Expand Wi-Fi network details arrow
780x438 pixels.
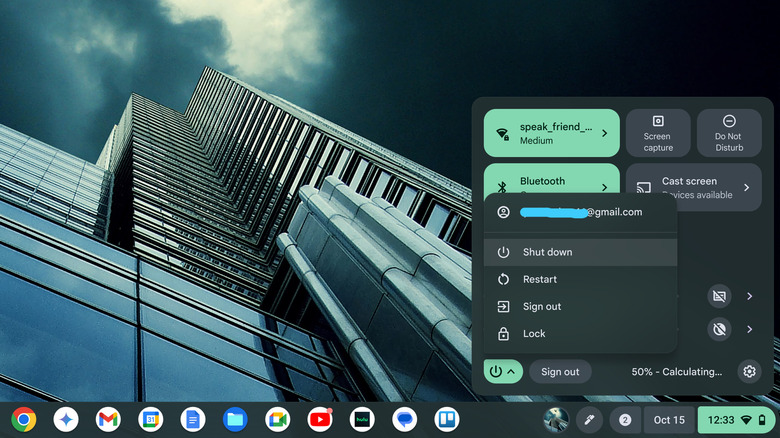[x=605, y=133]
